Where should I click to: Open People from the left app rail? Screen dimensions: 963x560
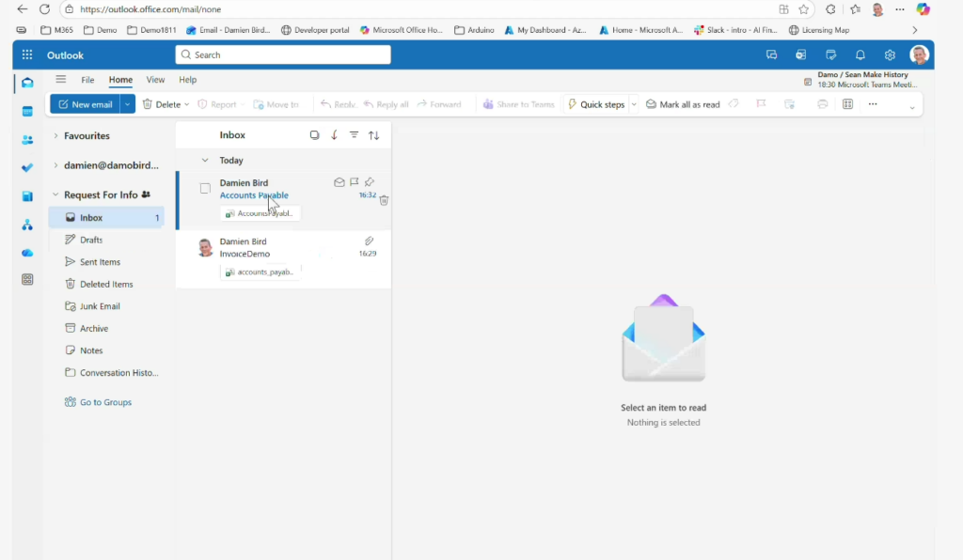pos(27,140)
